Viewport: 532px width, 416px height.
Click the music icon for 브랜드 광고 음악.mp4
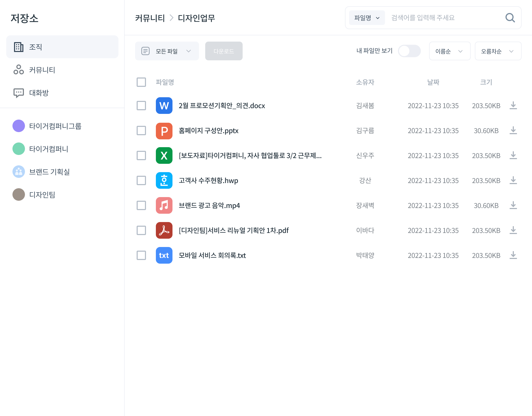coord(164,205)
